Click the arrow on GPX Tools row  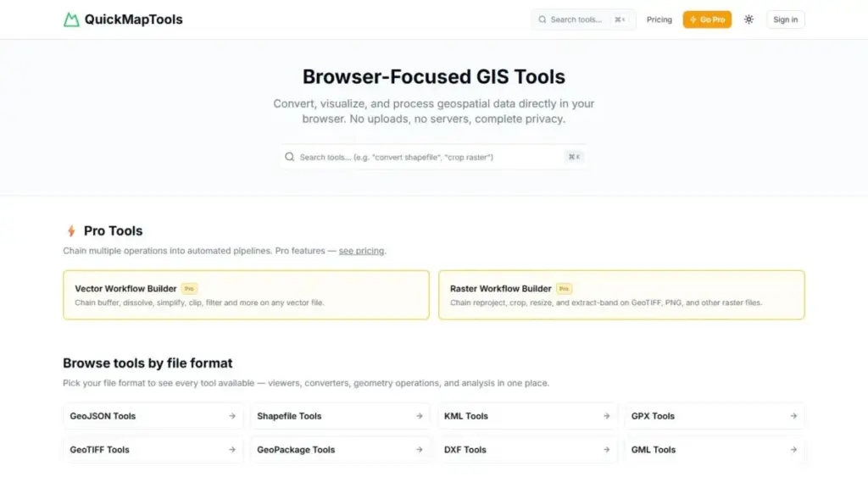(793, 416)
